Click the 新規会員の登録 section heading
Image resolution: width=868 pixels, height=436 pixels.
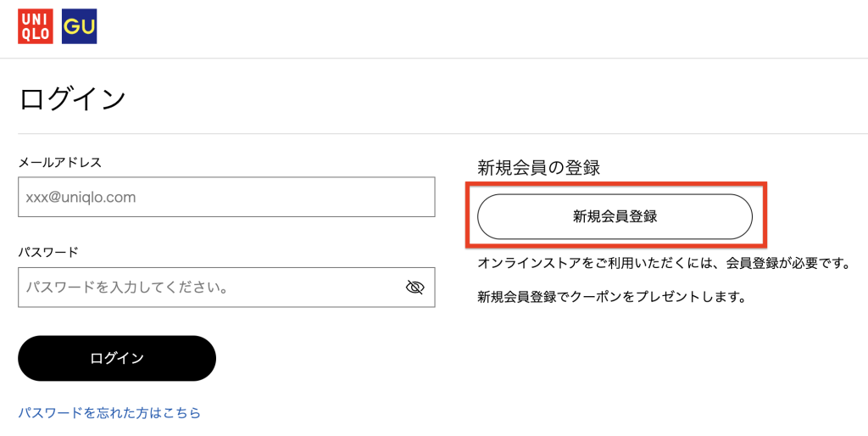tap(538, 168)
